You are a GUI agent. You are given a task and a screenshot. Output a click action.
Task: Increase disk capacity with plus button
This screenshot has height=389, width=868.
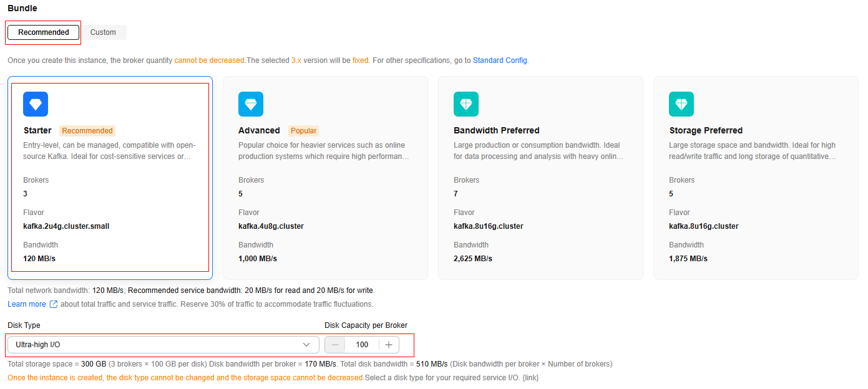tap(389, 345)
